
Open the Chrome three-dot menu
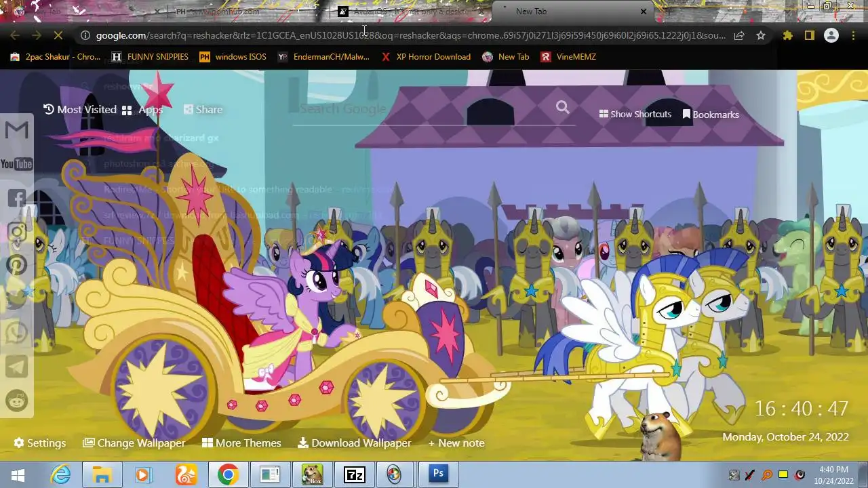[x=853, y=35]
